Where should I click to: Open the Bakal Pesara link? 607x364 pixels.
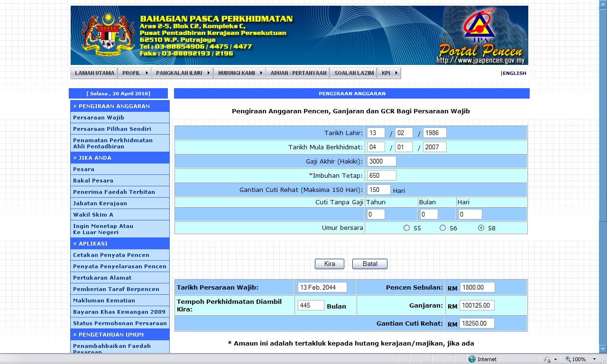93,181
